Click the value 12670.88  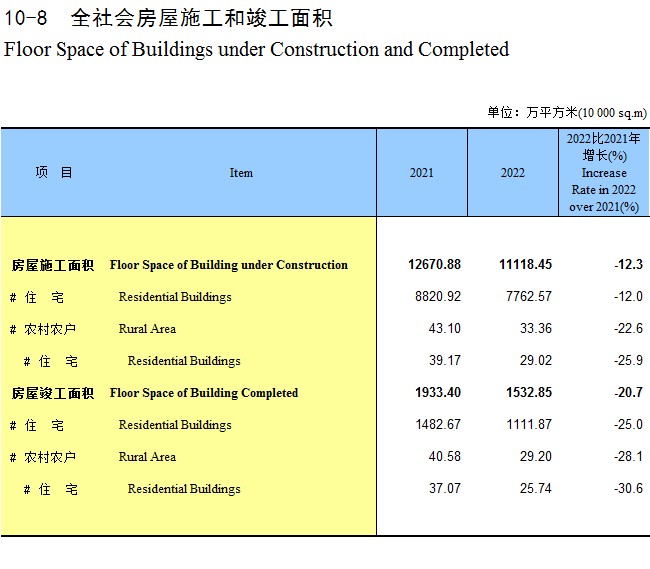coord(434,264)
